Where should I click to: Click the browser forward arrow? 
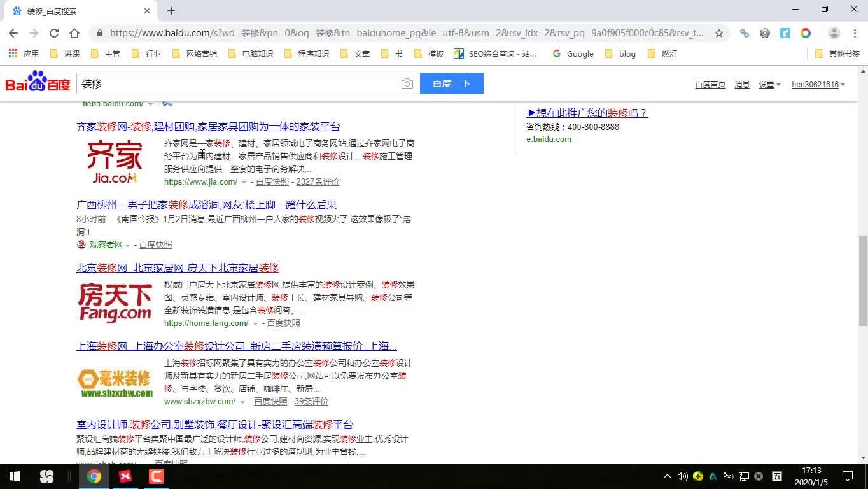point(34,33)
